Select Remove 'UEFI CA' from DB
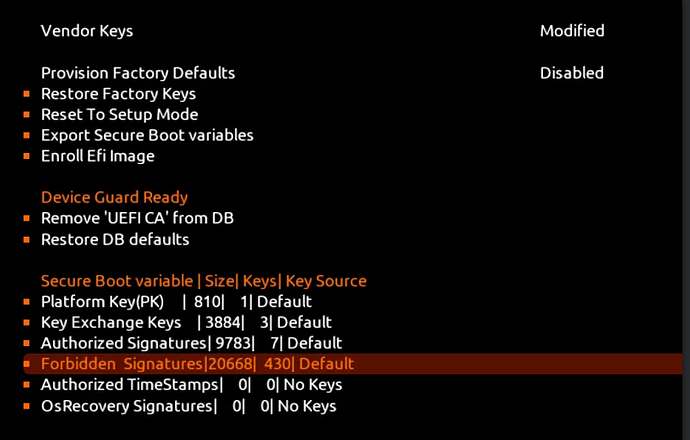Viewport: 690px width, 440px height. pos(137,218)
